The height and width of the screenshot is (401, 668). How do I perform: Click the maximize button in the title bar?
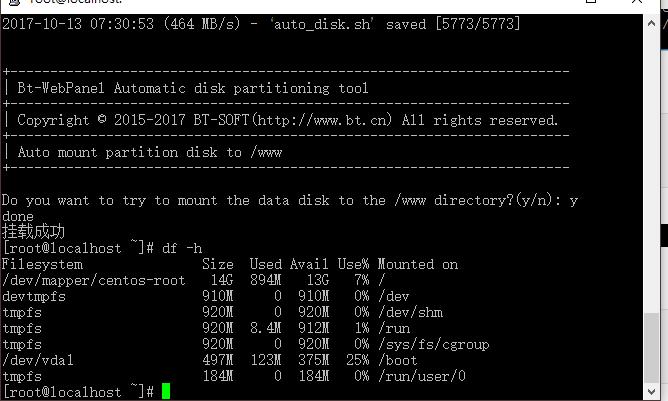(590, 1)
